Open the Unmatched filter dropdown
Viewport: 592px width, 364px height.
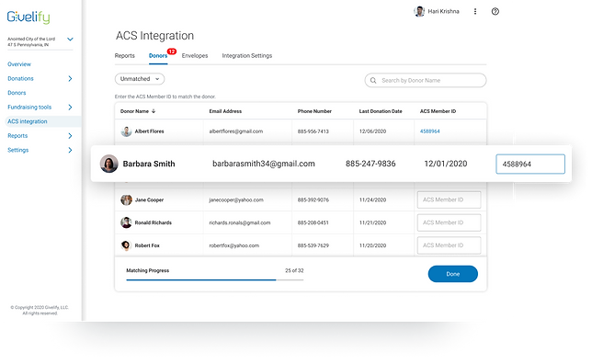pyautogui.click(x=140, y=79)
